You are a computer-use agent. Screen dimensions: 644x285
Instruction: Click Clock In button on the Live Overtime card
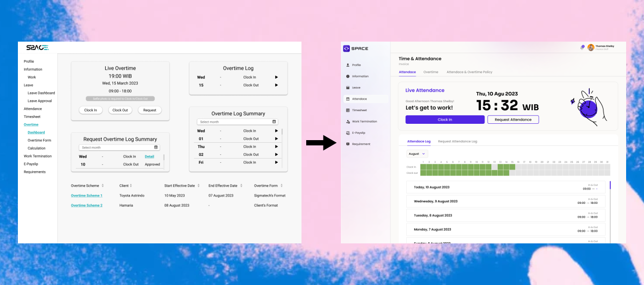point(91,110)
